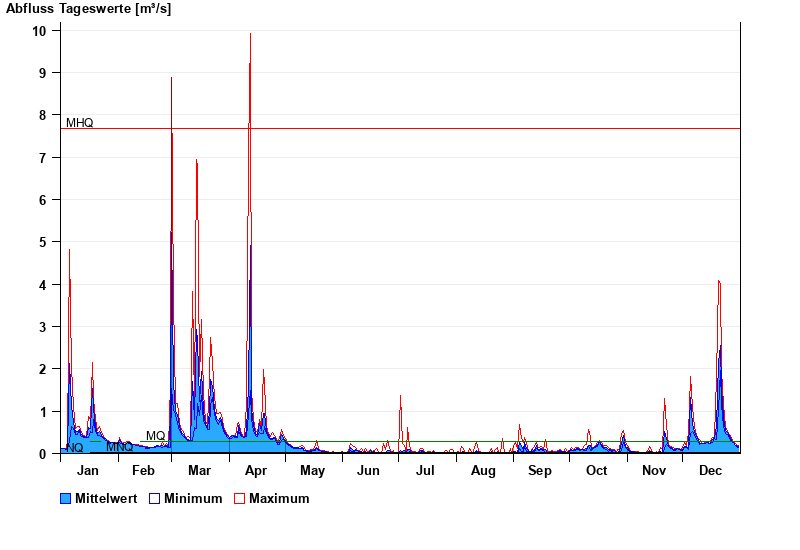
Task: Select the Apr month label
Action: [255, 471]
